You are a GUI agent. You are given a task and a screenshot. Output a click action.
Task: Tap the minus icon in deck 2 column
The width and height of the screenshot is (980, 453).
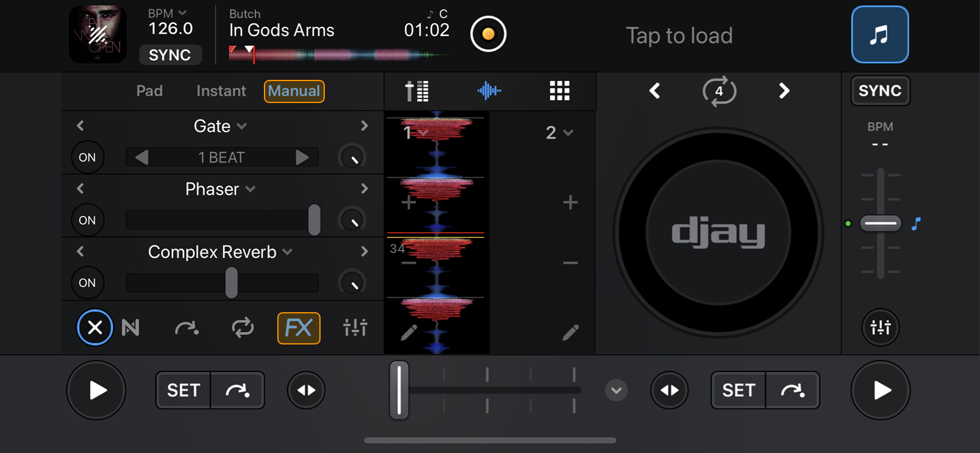coord(570,263)
